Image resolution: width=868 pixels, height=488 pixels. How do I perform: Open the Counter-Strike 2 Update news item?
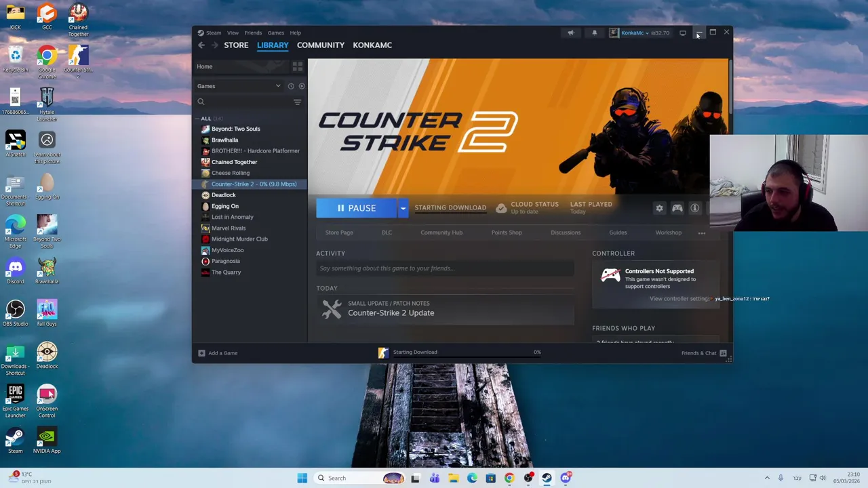point(445,308)
